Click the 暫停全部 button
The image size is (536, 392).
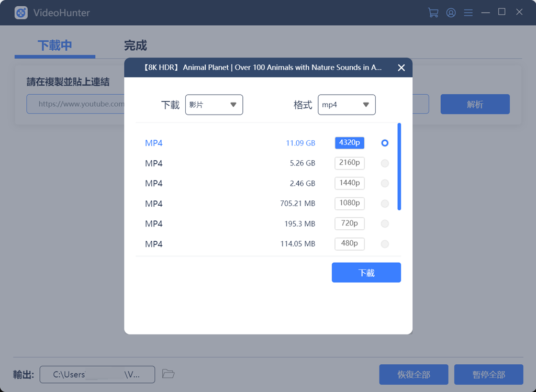coord(488,375)
